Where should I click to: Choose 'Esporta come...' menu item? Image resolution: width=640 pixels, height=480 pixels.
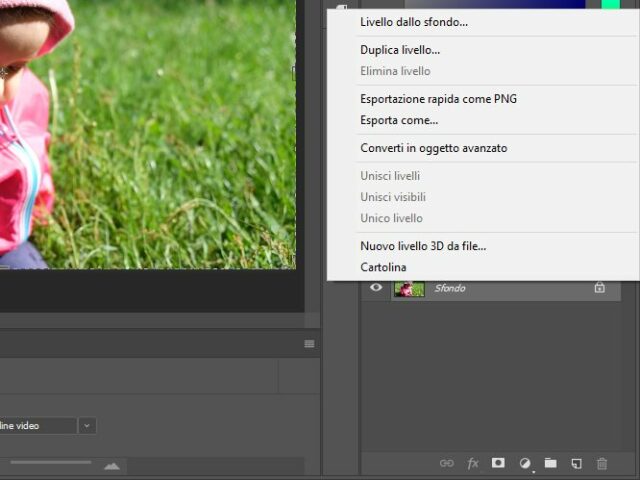click(399, 120)
